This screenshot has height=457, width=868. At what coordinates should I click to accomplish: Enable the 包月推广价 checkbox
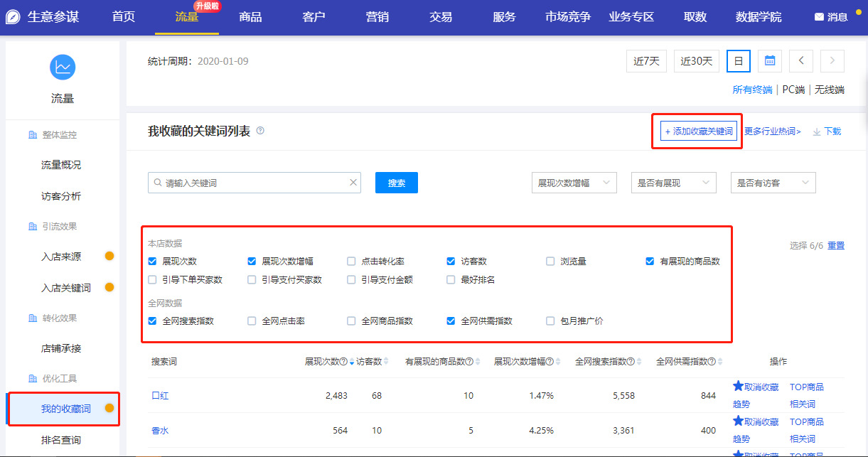click(550, 321)
